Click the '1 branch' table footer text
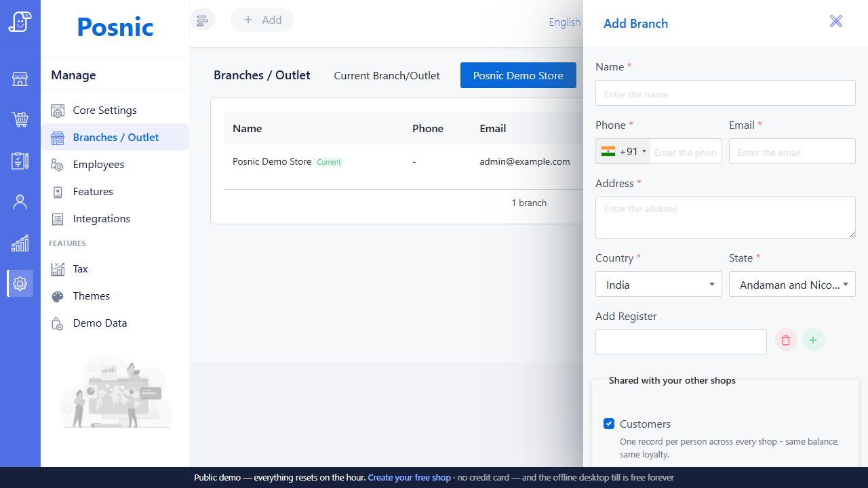Viewport: 868px width, 488px height. 529,203
